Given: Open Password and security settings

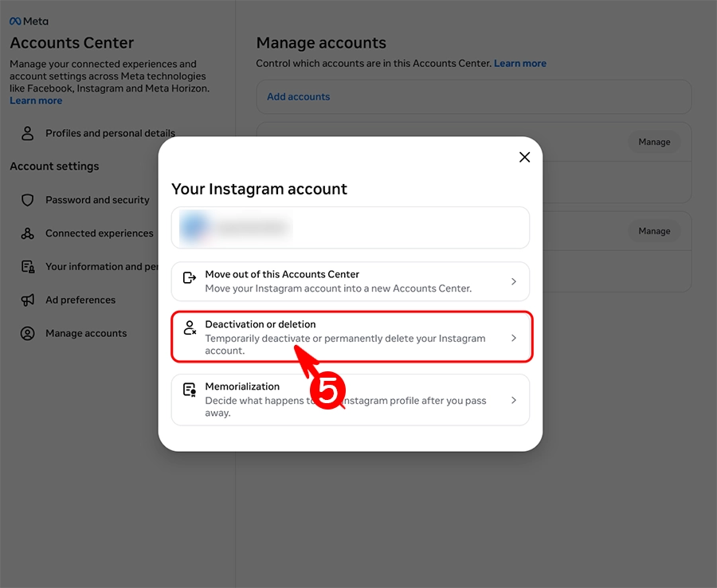Looking at the screenshot, I should 97,200.
